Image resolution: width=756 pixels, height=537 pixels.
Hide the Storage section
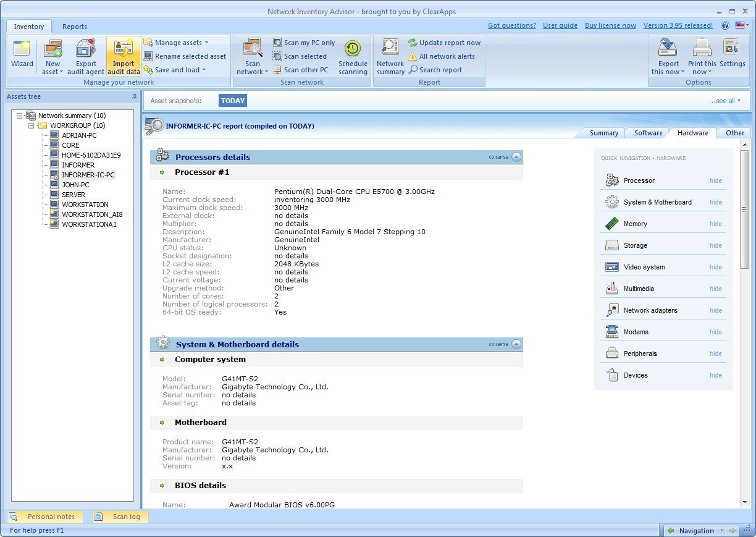coord(715,245)
